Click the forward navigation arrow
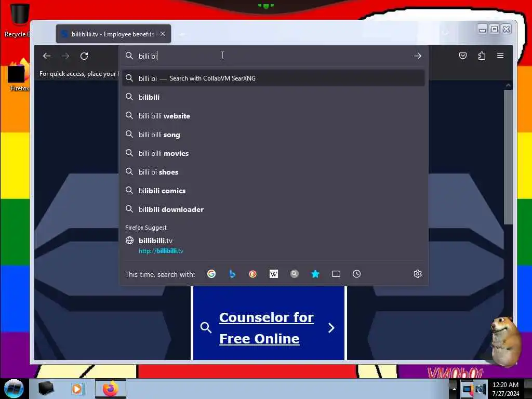This screenshot has height=399, width=532. 65,56
